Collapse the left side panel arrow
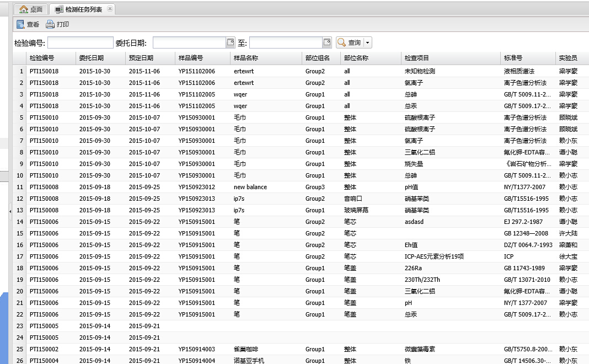 [10, 211]
